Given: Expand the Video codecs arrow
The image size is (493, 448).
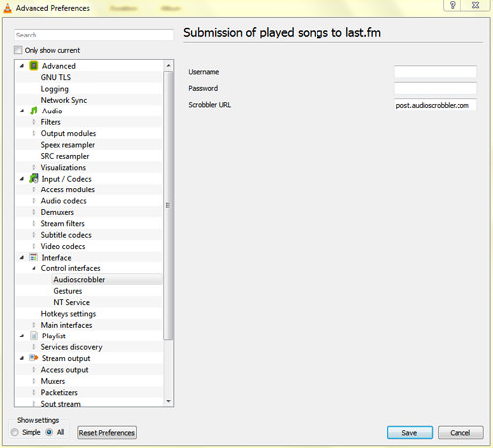Looking at the screenshot, I should coord(34,246).
